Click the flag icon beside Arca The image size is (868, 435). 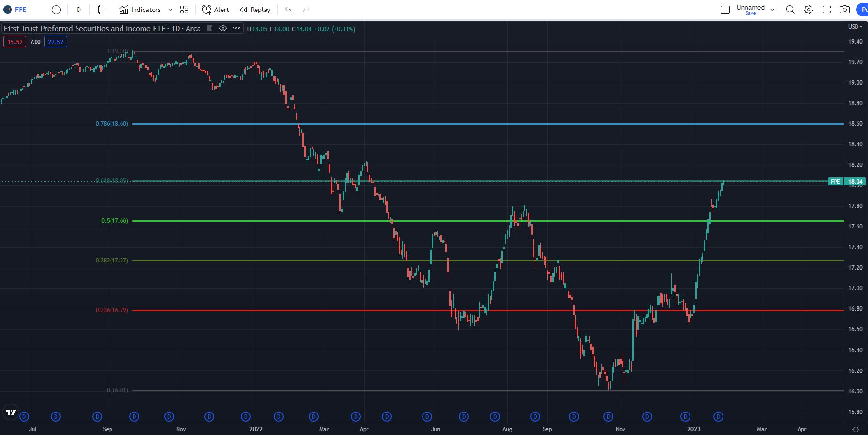[x=209, y=28]
